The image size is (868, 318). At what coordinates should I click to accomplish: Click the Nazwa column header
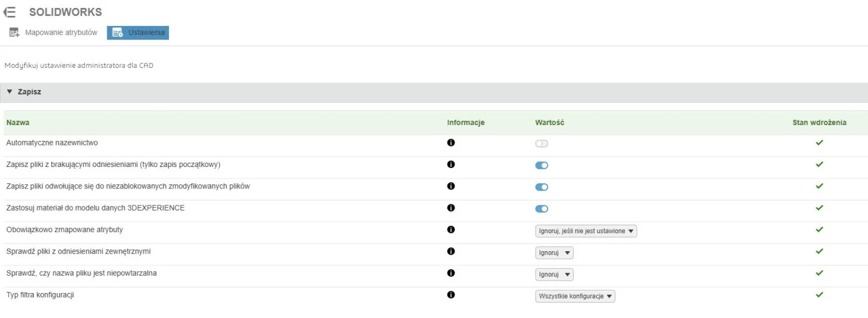coord(18,122)
